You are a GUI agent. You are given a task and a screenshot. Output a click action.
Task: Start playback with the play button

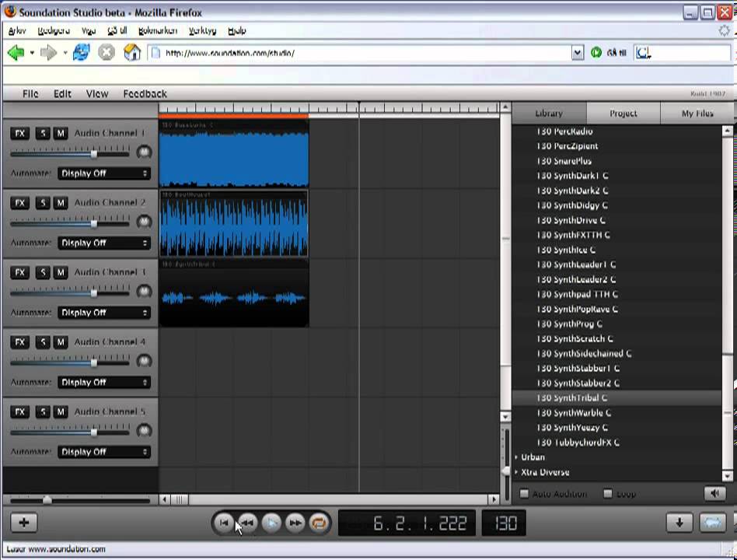tap(271, 523)
